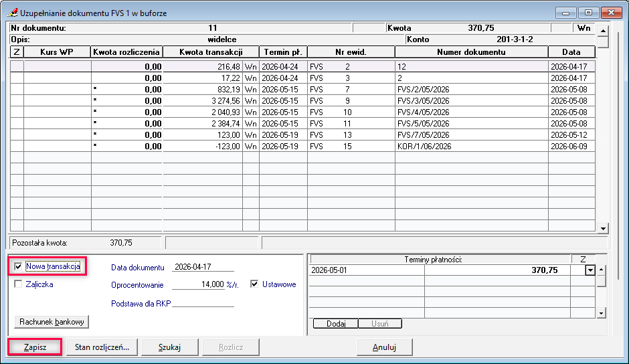Click the Kurs WP column header
Image resolution: width=629 pixels, height=364 pixels.
pyautogui.click(x=57, y=52)
